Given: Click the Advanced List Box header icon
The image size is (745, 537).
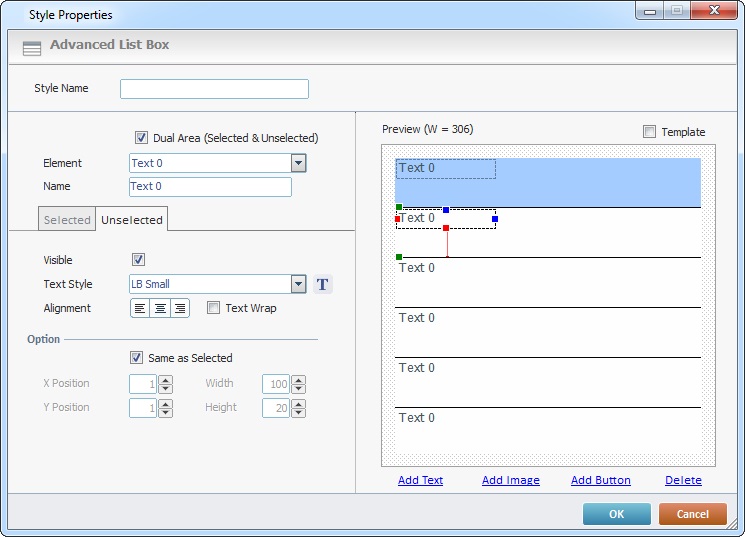Looking at the screenshot, I should pyautogui.click(x=32, y=46).
